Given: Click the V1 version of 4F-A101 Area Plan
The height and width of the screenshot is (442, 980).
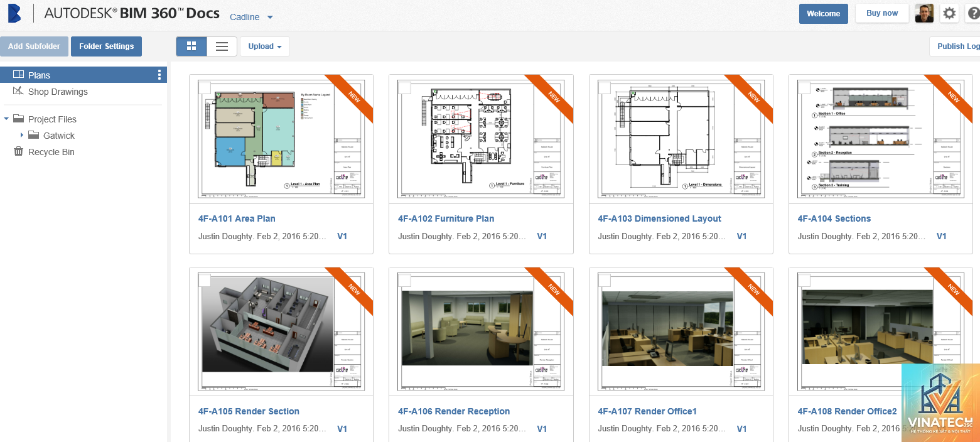Looking at the screenshot, I should (342, 236).
